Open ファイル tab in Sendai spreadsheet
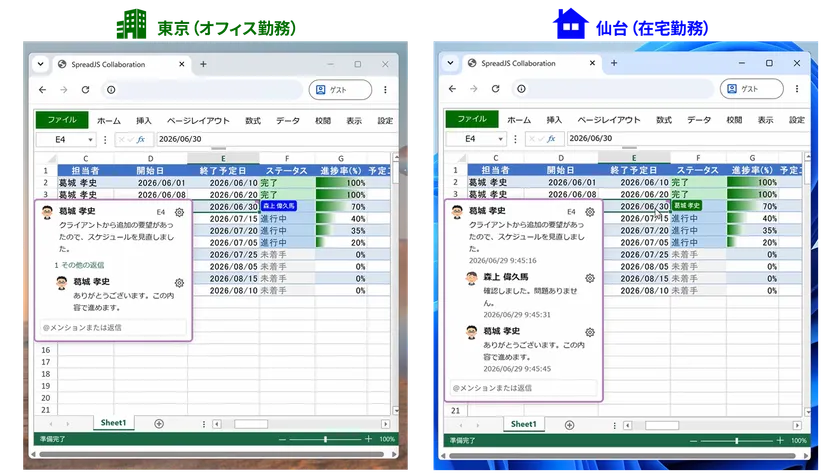 472,119
